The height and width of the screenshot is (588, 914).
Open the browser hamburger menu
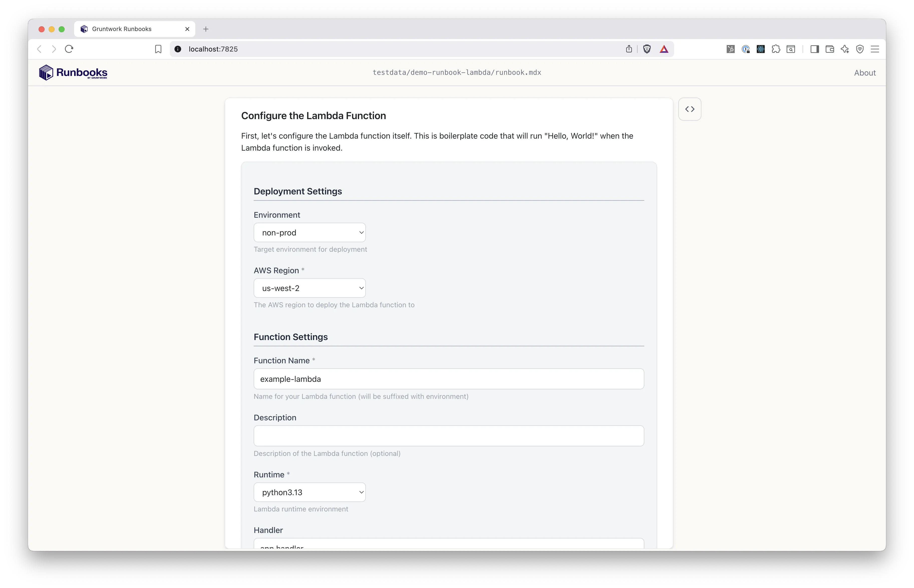coord(875,49)
